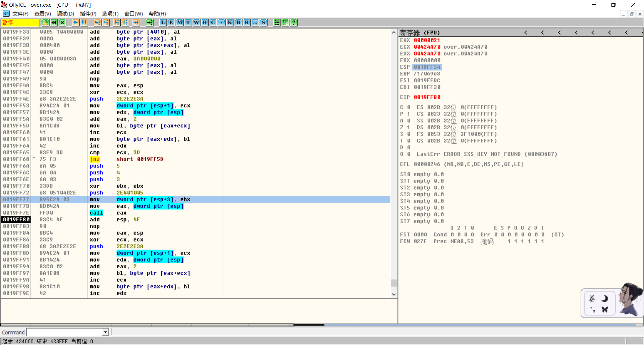
Task: Toggle the T trap flag value
Action: coord(409,141)
